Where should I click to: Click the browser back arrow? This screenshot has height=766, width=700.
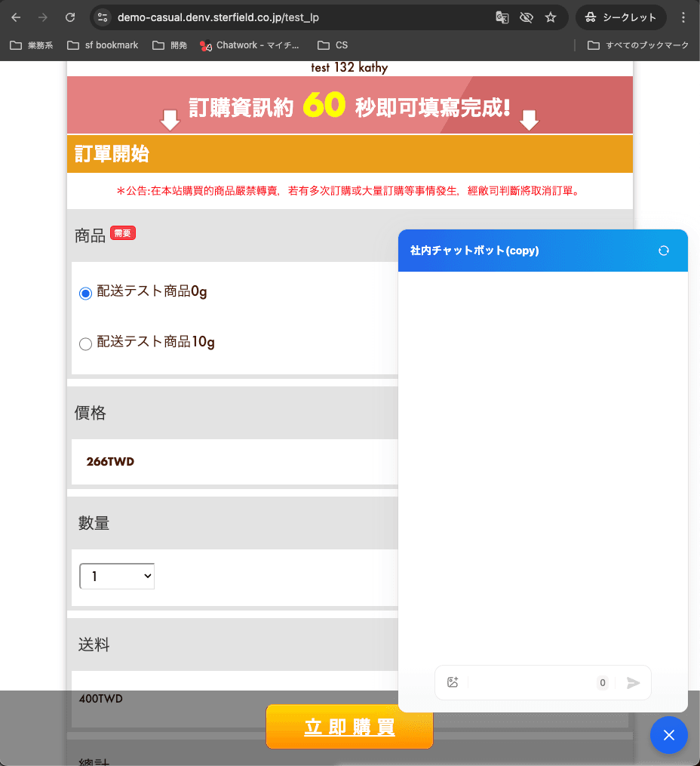(16, 17)
